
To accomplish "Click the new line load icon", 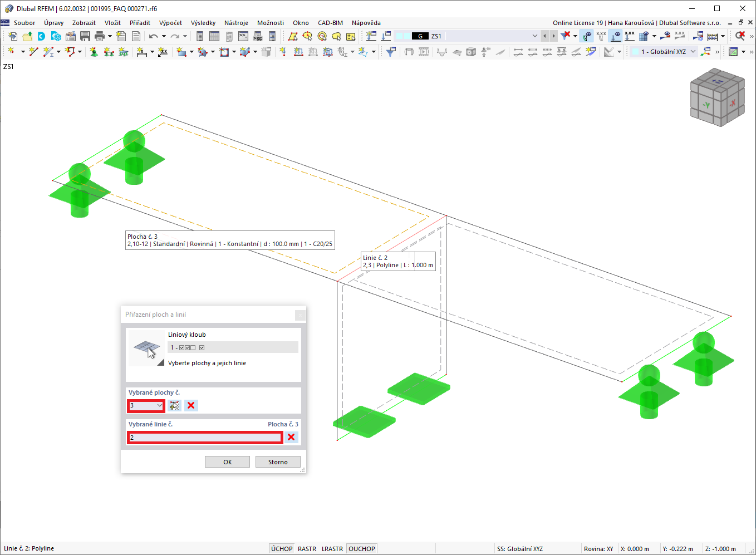I will pyautogui.click(x=298, y=52).
